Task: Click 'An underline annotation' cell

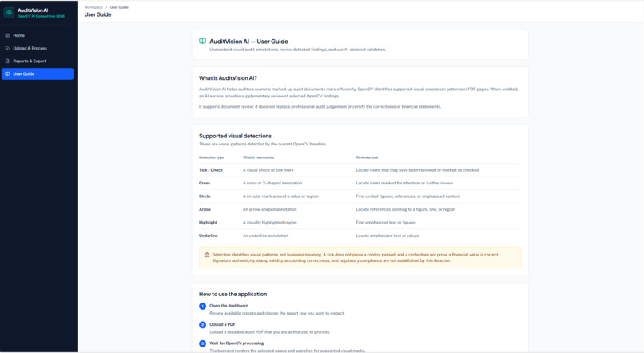Action: pyautogui.click(x=265, y=236)
